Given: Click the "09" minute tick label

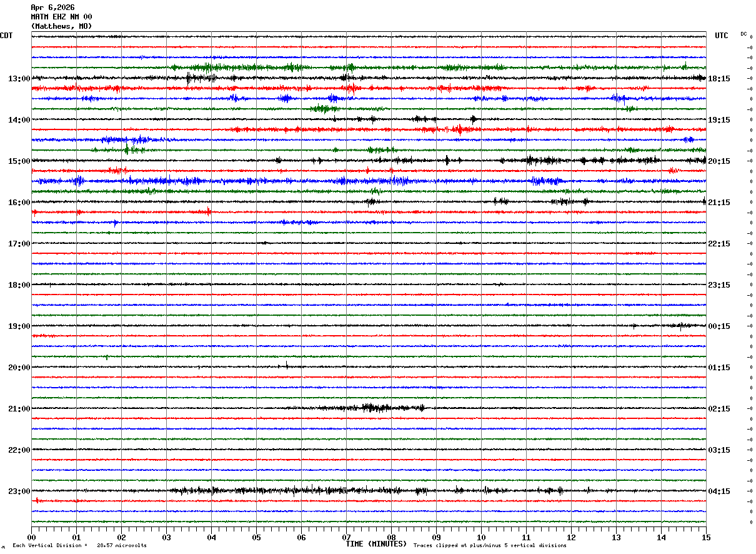Looking at the screenshot, I should point(436,537).
